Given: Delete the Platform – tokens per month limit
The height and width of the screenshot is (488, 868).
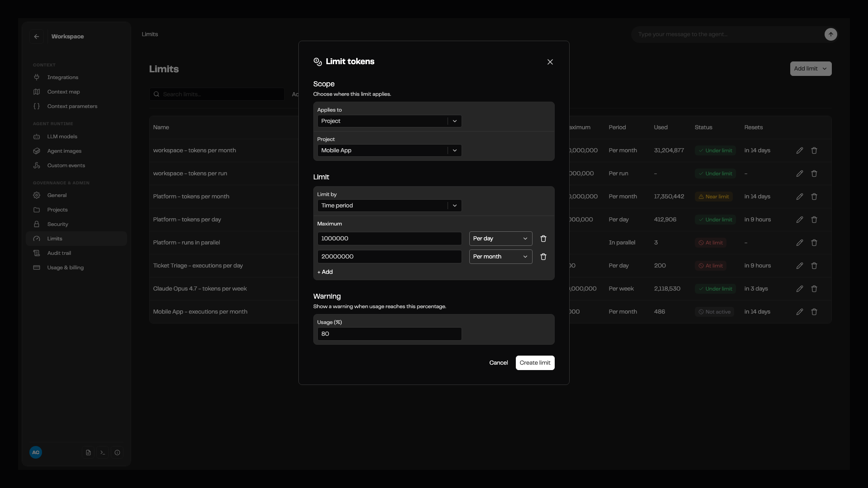Looking at the screenshot, I should pos(814,197).
